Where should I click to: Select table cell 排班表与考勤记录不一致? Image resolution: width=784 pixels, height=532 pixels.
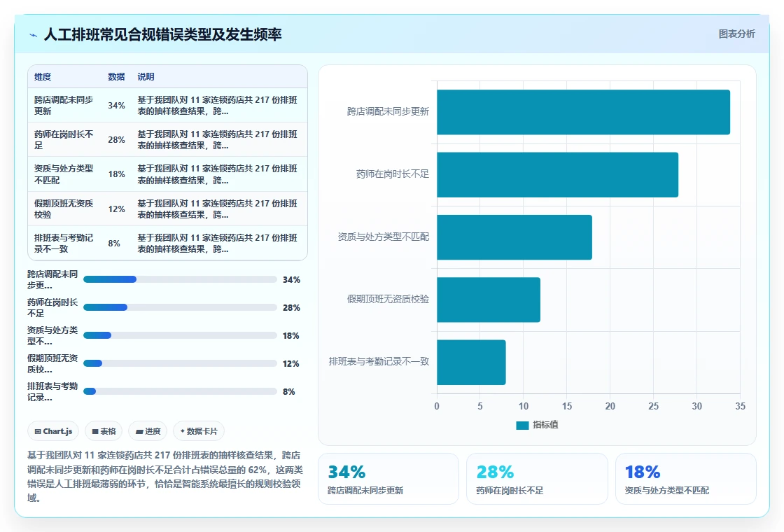point(64,244)
